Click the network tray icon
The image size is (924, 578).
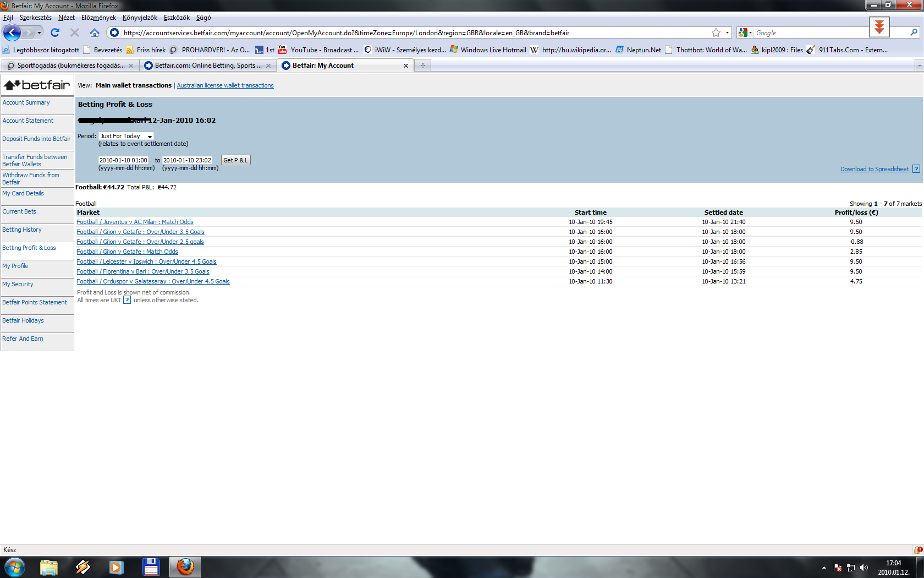(x=851, y=568)
